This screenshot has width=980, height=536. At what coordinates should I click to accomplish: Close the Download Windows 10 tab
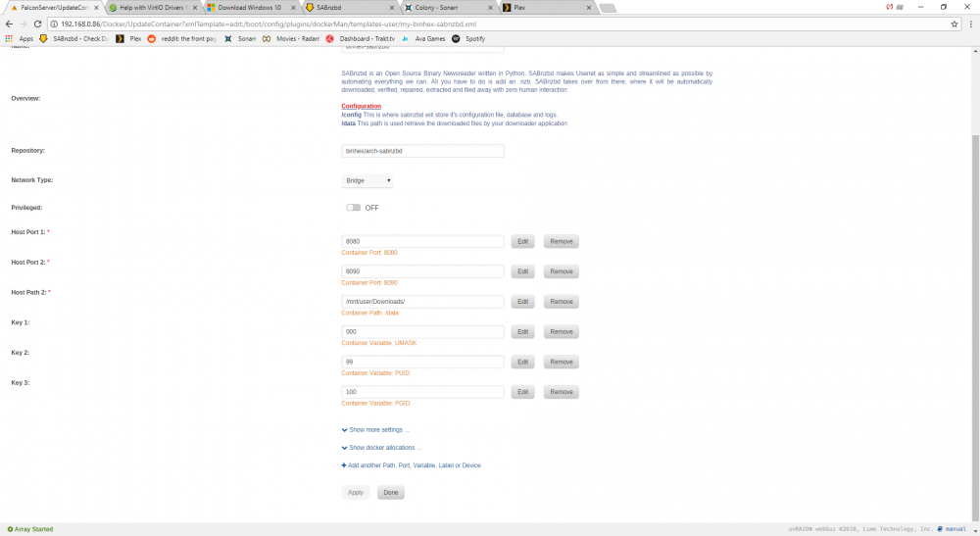point(293,8)
